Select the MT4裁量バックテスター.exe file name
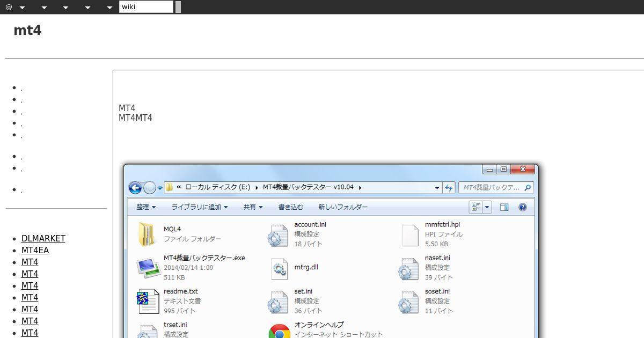The height and width of the screenshot is (338, 644). [x=204, y=258]
